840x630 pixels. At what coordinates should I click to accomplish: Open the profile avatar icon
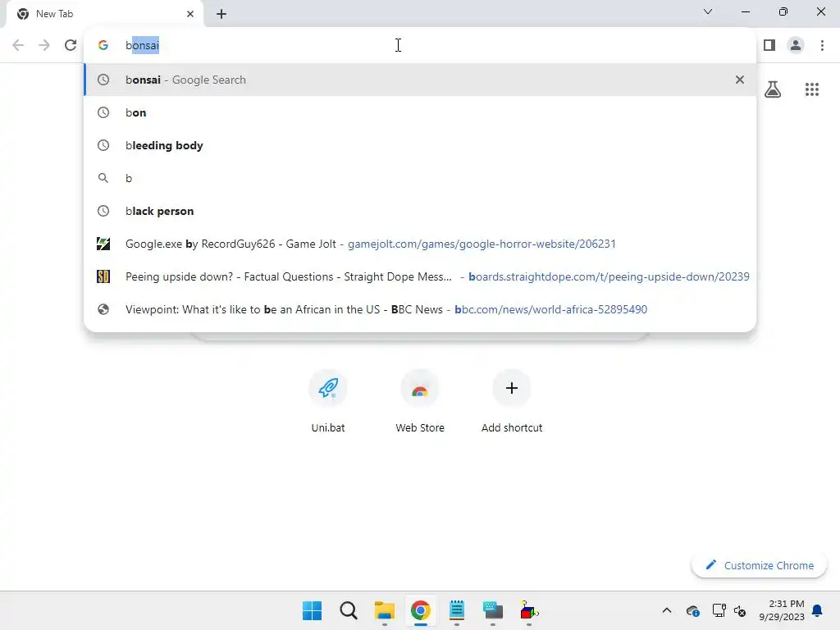pyautogui.click(x=796, y=45)
